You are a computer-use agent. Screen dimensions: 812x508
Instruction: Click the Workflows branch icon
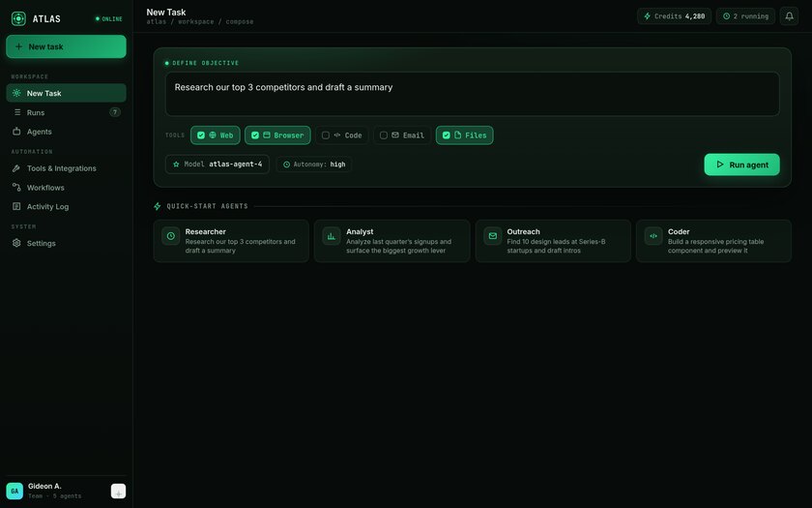point(16,187)
